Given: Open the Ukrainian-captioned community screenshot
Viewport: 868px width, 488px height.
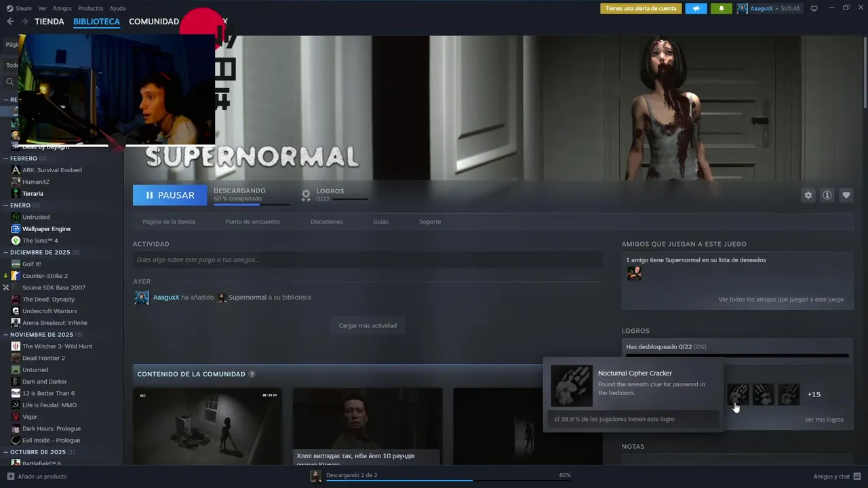Looking at the screenshot, I should click(x=368, y=426).
